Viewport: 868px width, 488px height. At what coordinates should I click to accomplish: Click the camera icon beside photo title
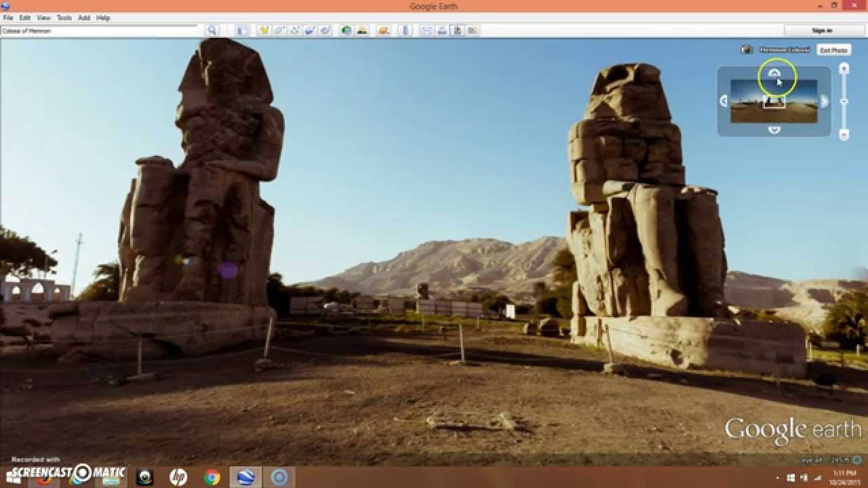pos(747,49)
